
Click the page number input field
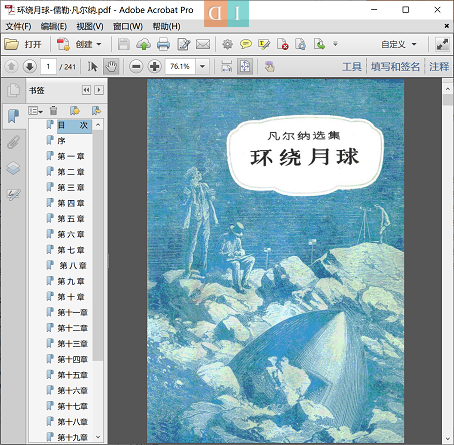point(48,67)
